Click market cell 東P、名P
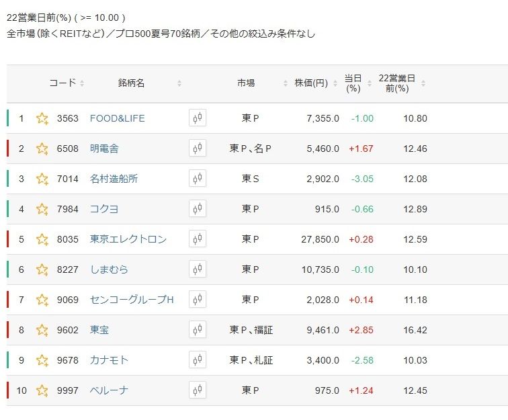The width and height of the screenshot is (508, 420). (x=251, y=149)
